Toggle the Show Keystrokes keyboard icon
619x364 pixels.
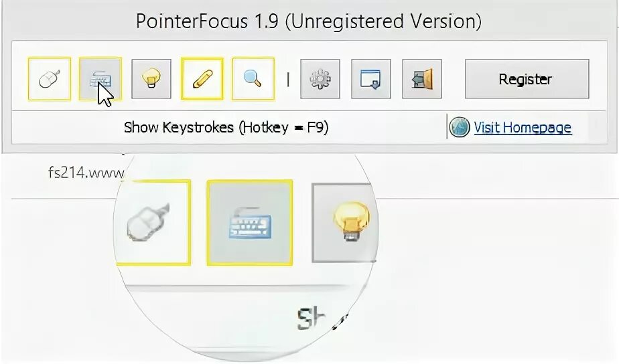(100, 79)
